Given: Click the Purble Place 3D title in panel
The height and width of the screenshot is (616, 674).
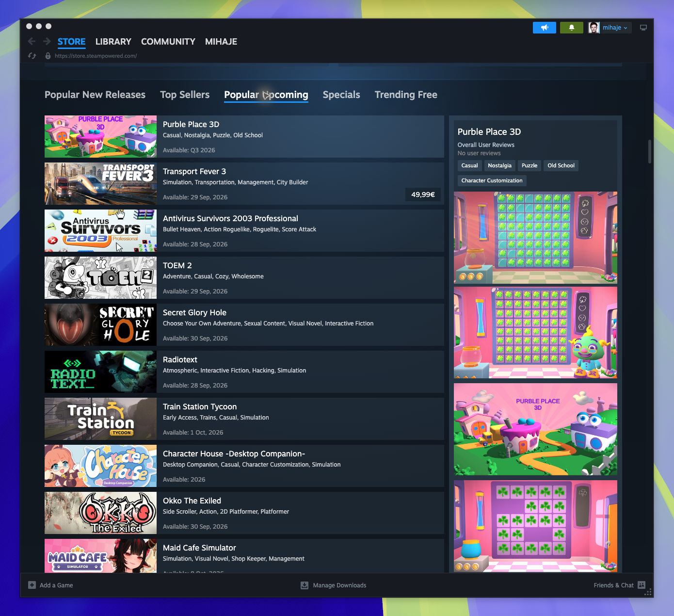Looking at the screenshot, I should 489,132.
